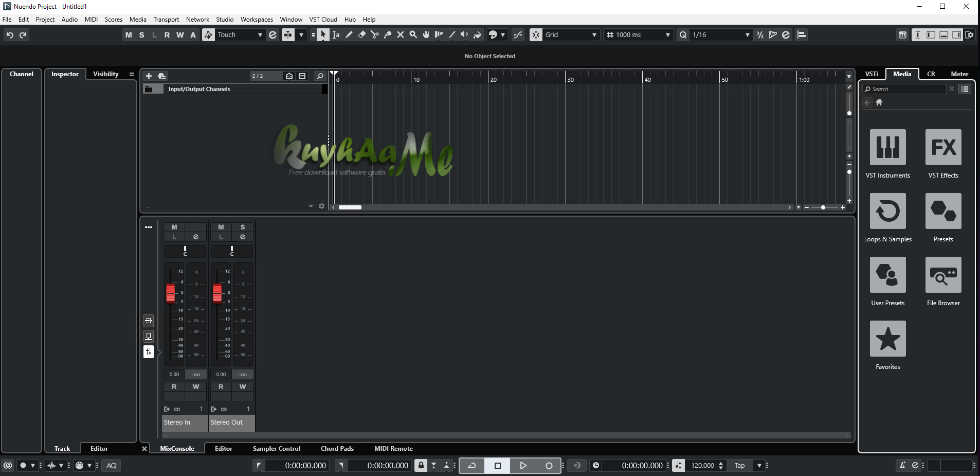Open color tool dropdown arrow

click(503, 34)
